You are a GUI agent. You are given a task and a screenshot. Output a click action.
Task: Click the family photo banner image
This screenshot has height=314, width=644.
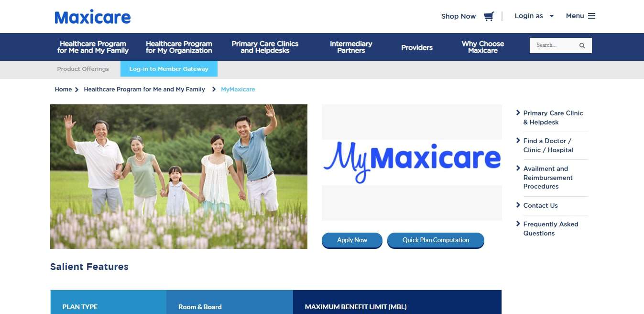click(x=179, y=177)
